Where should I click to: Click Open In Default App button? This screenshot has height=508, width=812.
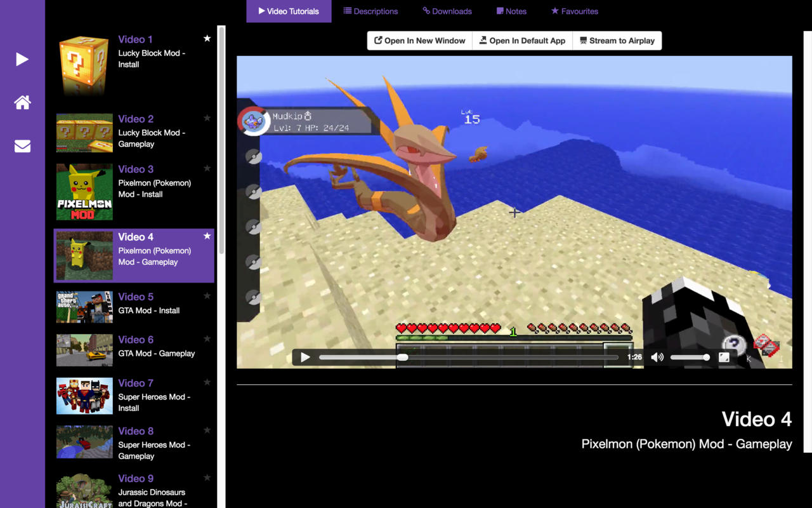522,41
